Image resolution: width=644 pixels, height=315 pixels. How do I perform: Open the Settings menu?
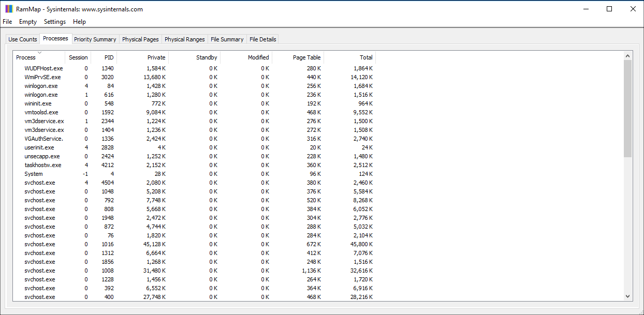click(54, 22)
